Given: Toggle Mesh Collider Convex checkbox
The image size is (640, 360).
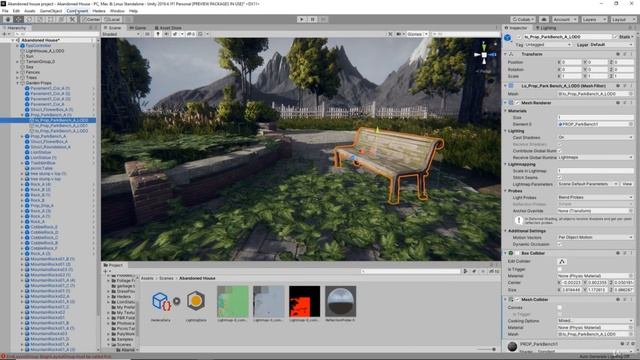Looking at the screenshot, I should tap(560, 307).
